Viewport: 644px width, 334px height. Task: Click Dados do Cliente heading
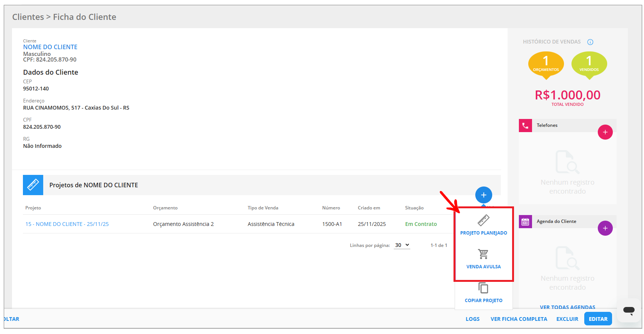51,72
